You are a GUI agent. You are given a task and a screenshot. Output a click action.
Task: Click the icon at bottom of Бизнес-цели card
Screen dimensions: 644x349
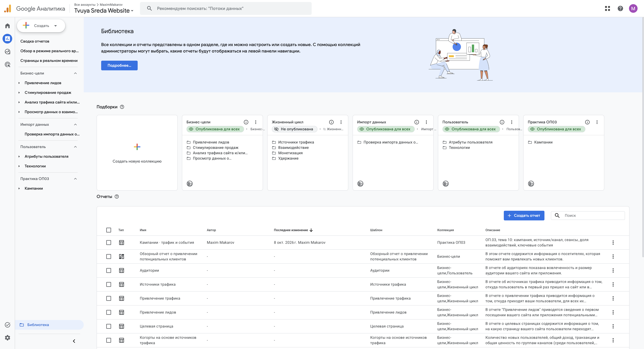[190, 184]
